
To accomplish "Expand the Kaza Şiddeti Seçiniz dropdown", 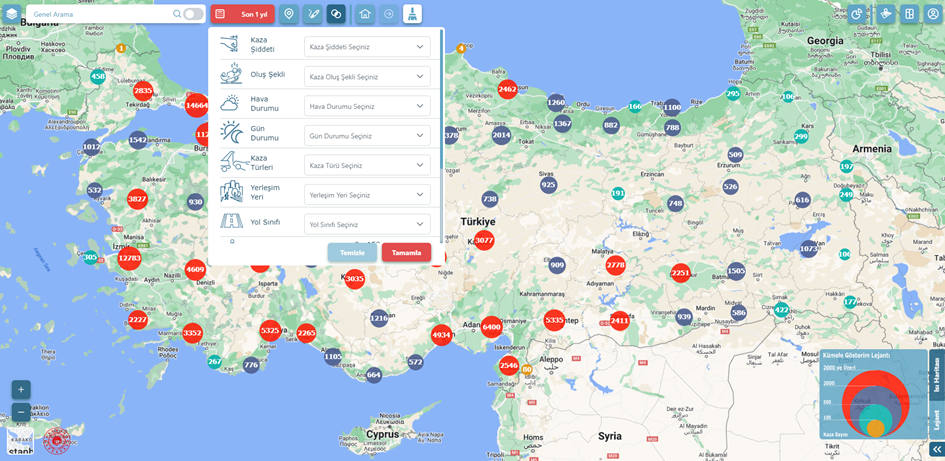I will [x=367, y=47].
